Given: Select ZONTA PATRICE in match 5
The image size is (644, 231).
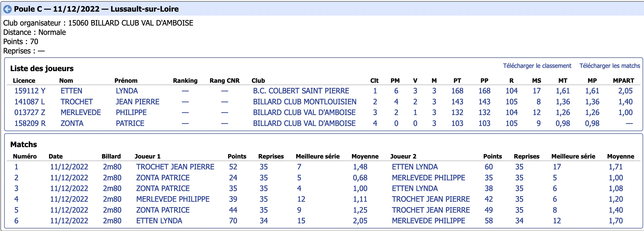Looking at the screenshot, I should click(x=163, y=210).
